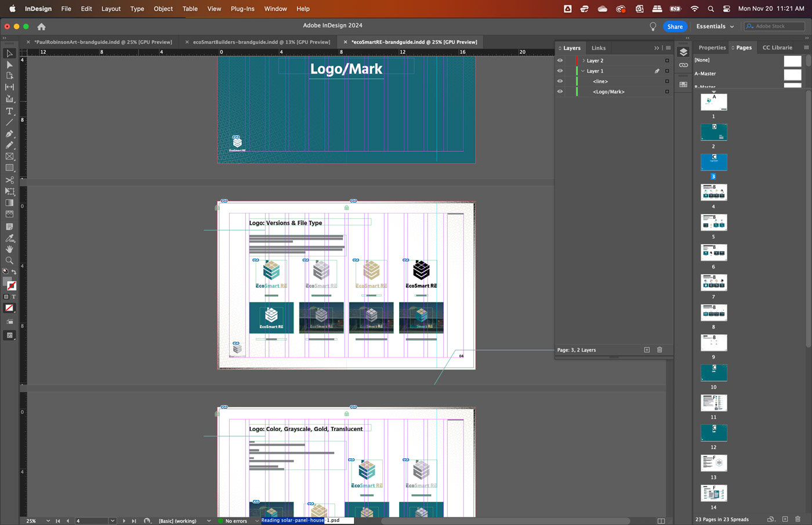Switch to ecoSmartBuilders-brandguide.indd document tab

(x=261, y=42)
